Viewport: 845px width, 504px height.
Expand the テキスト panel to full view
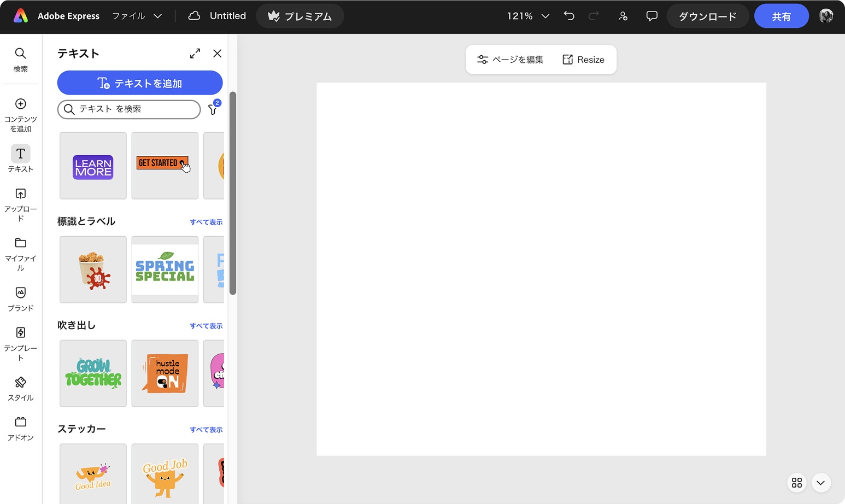195,53
